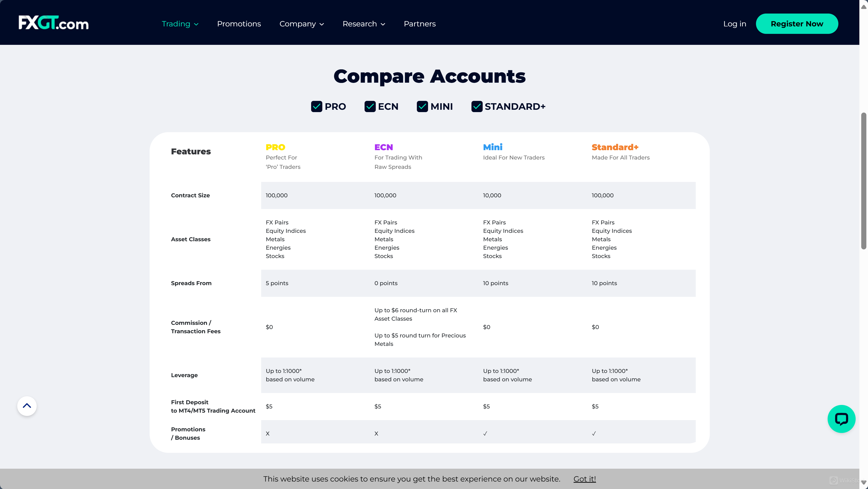The height and width of the screenshot is (489, 868).
Task: Click the WikiStock watermark icon
Action: pyautogui.click(x=834, y=480)
